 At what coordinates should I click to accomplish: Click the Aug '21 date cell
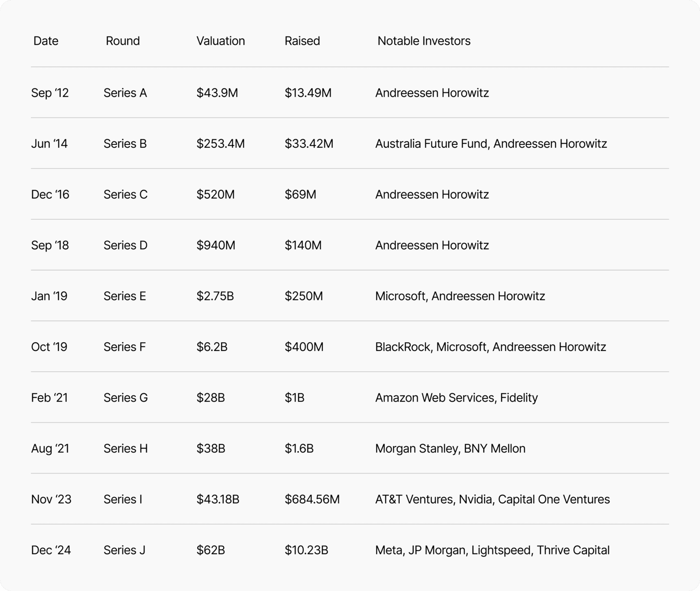pyautogui.click(x=50, y=449)
